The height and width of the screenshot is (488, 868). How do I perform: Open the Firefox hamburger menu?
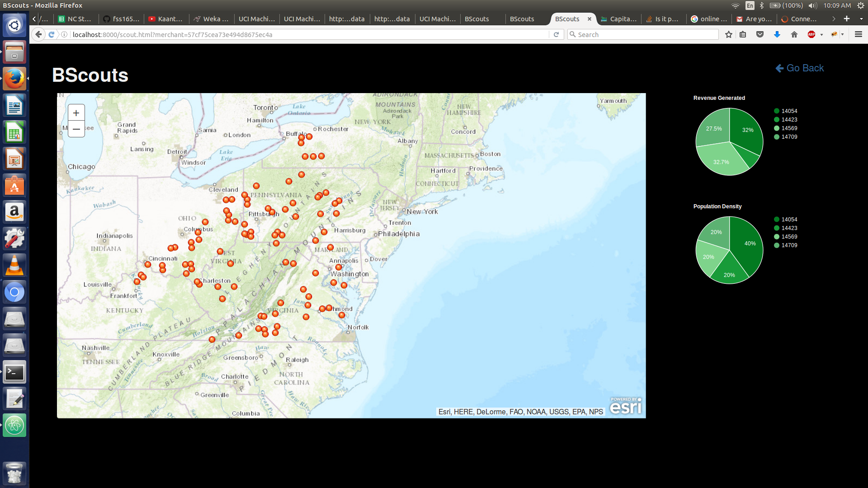pos(859,34)
